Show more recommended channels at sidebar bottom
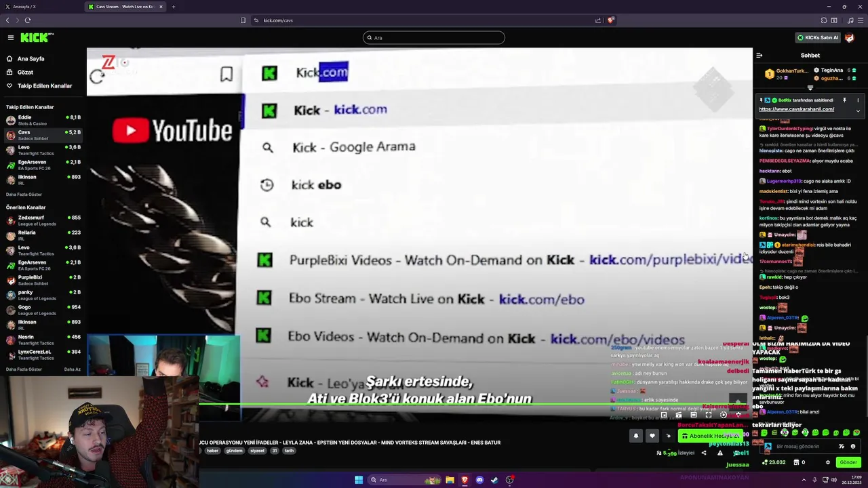The height and width of the screenshot is (488, 868). pyautogui.click(x=24, y=369)
